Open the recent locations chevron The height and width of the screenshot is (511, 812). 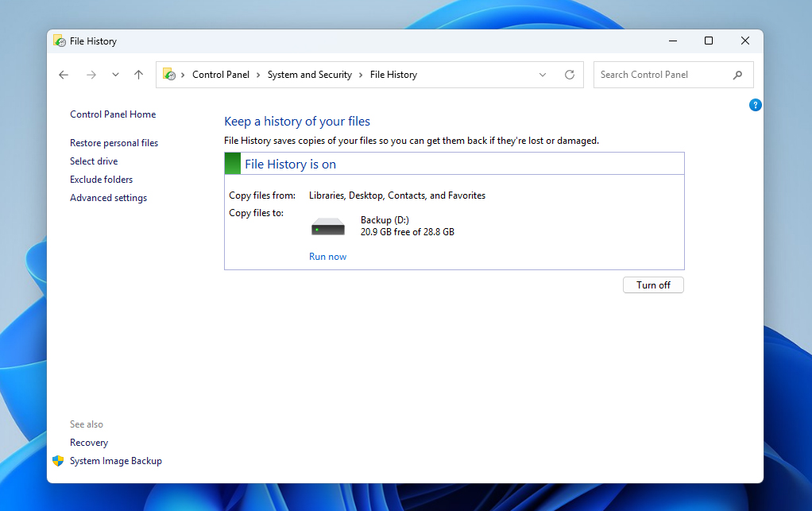tap(114, 74)
